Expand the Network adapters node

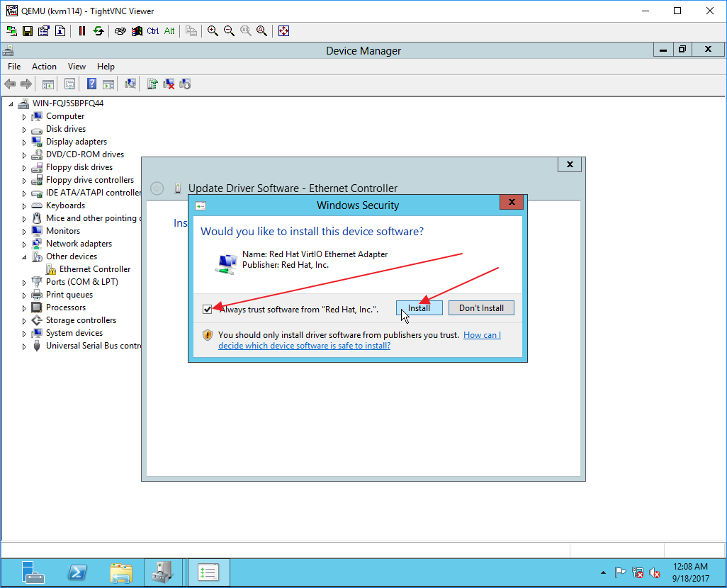coord(24,244)
